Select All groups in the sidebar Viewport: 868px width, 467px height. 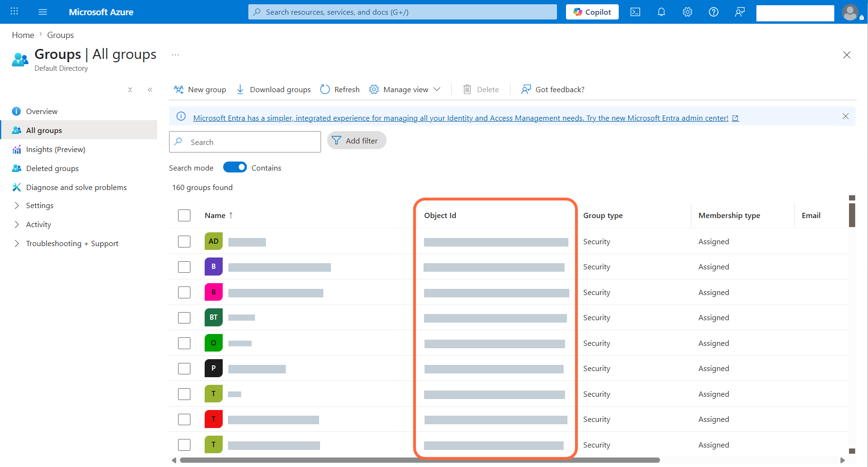click(x=79, y=130)
